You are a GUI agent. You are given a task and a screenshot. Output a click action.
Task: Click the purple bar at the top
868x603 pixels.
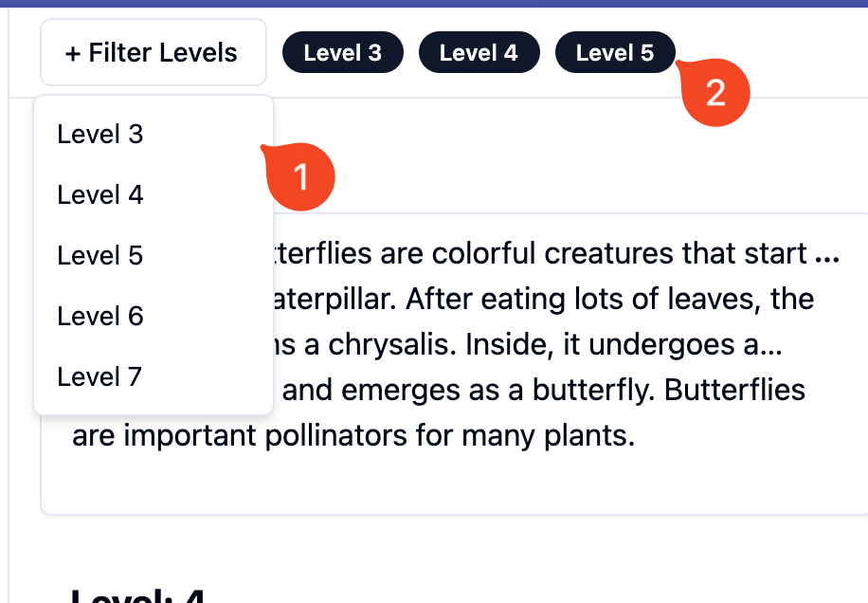point(434,3)
